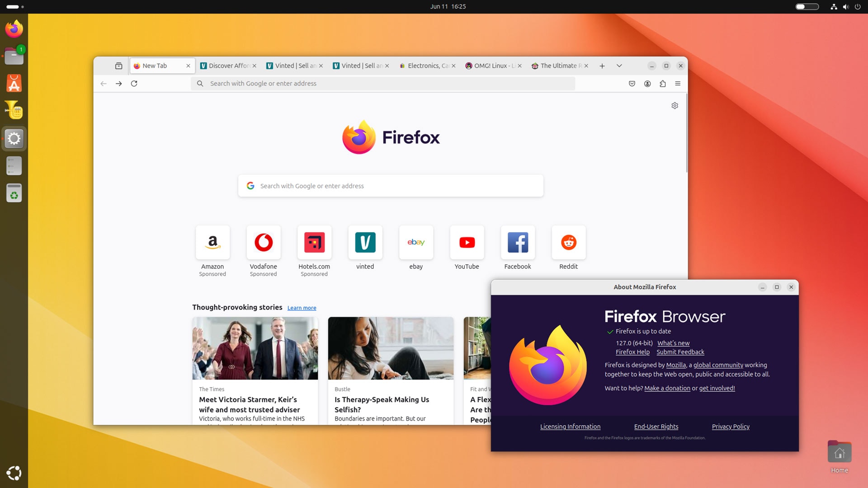Open Settings gear icon in the dock

pyautogui.click(x=14, y=138)
